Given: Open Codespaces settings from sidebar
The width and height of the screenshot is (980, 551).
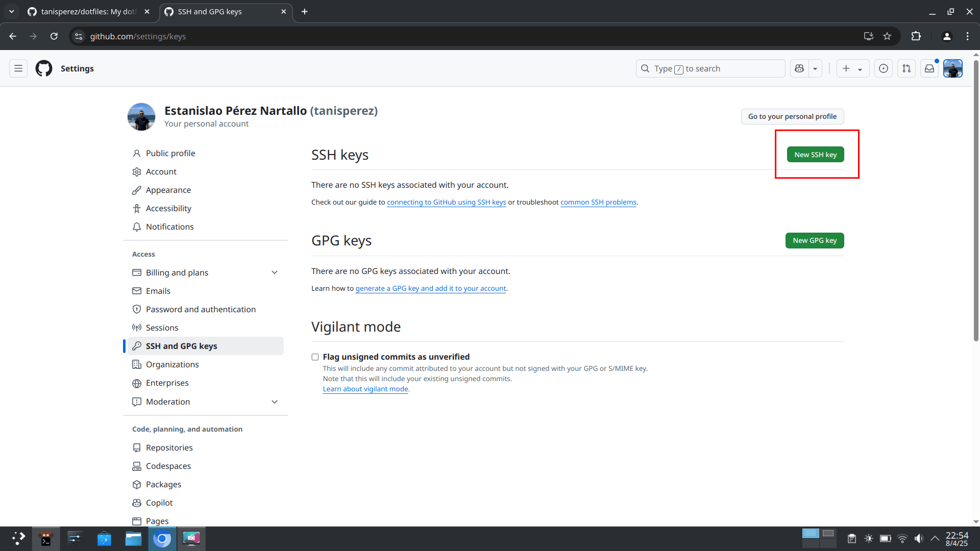Looking at the screenshot, I should pyautogui.click(x=168, y=466).
